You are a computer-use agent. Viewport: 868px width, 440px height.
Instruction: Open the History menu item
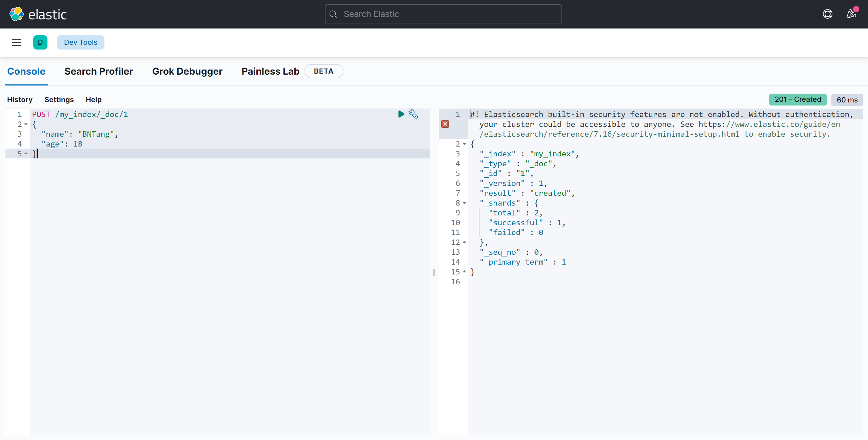(20, 99)
